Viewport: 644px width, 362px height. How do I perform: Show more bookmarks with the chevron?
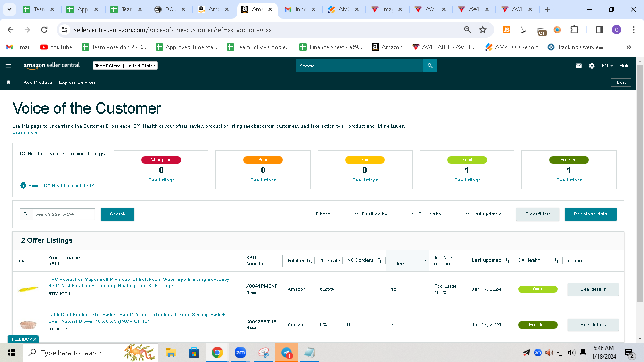tap(628, 47)
